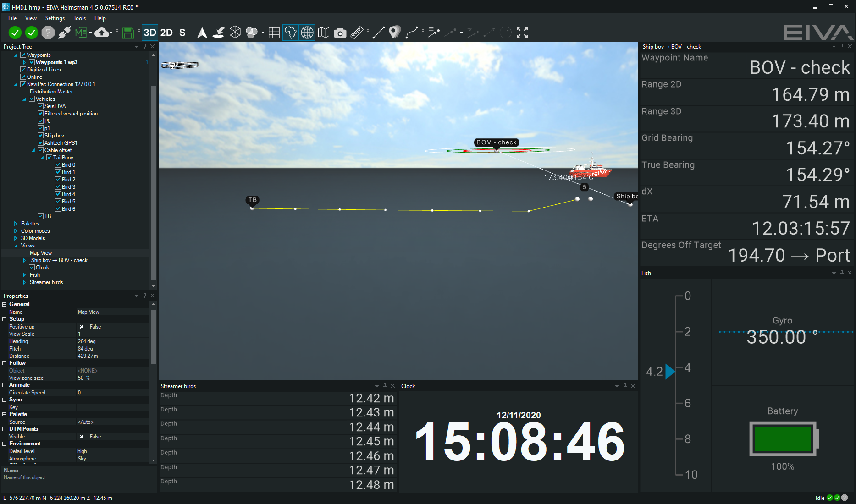Activate the waypoint pin tool
Screen dimensions: 856x504
tap(394, 33)
